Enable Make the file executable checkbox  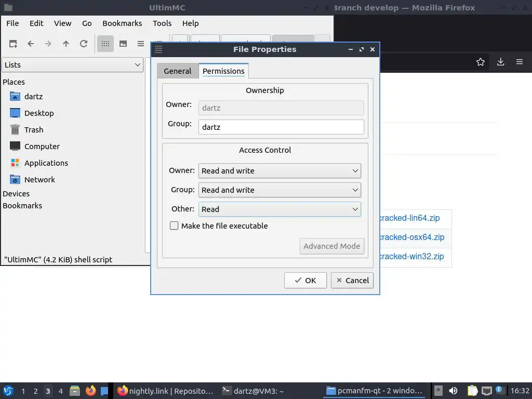(x=174, y=225)
